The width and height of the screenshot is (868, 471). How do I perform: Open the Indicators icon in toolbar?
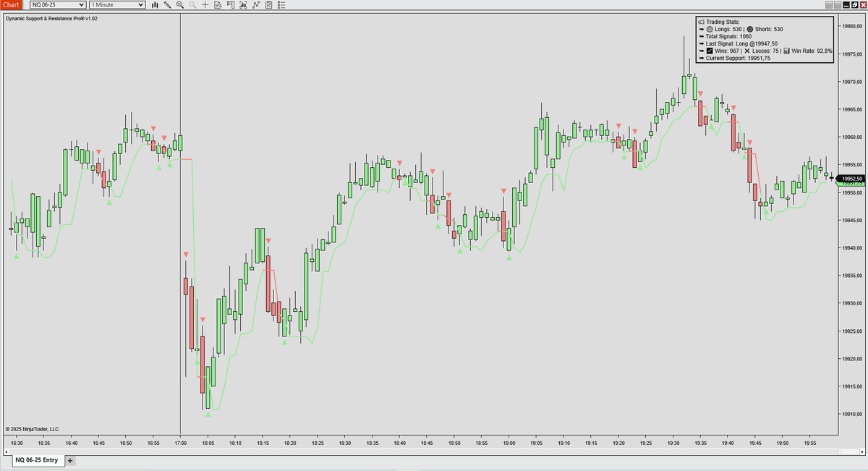[x=243, y=5]
